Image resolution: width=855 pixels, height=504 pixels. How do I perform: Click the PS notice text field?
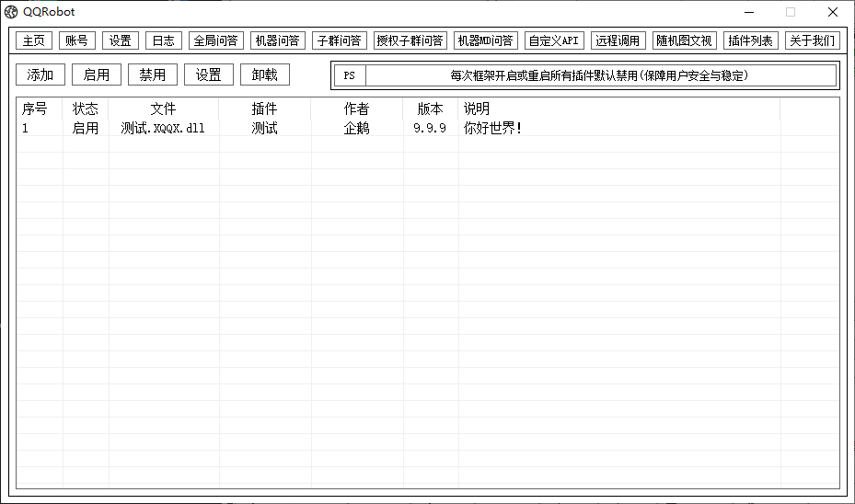coord(599,75)
